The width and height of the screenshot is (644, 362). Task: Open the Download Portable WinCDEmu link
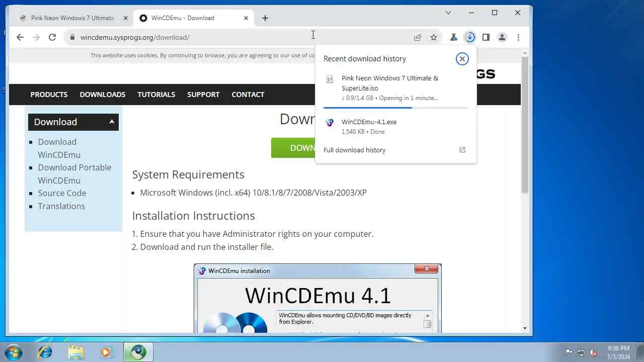[74, 174]
